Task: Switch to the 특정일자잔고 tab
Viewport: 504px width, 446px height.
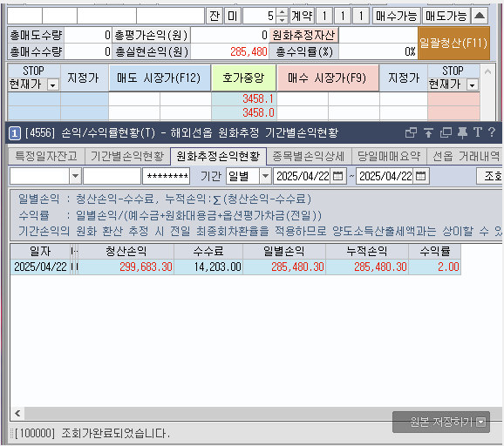Action: (46, 157)
